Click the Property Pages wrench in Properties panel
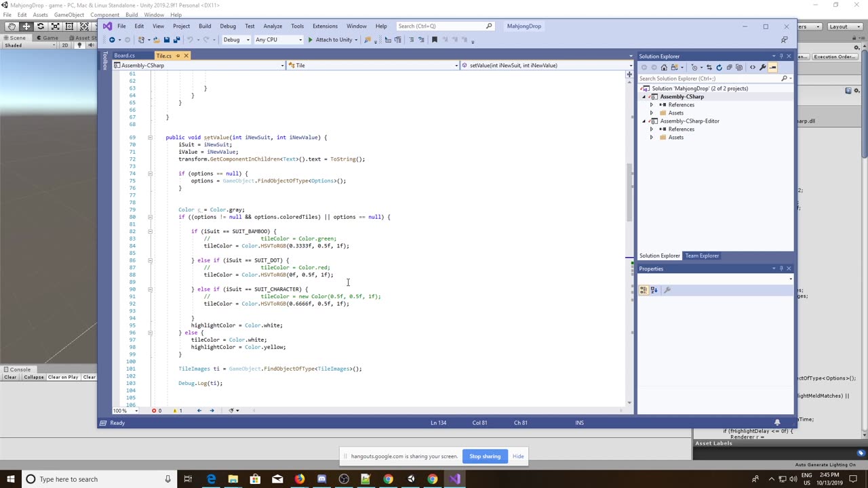 [x=667, y=290]
